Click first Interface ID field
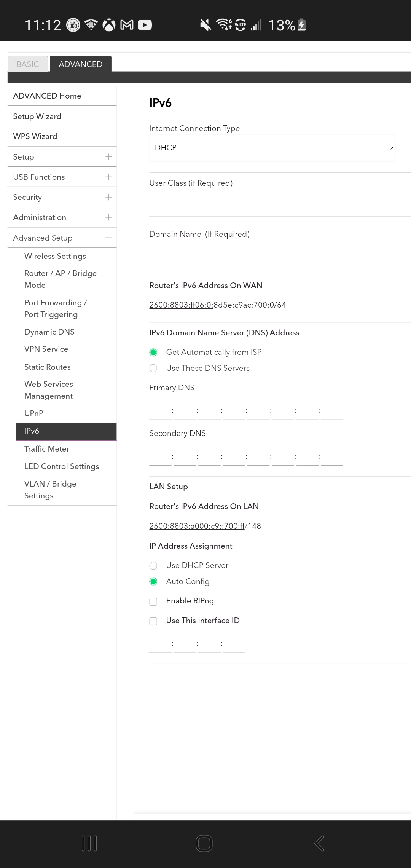 (x=160, y=644)
